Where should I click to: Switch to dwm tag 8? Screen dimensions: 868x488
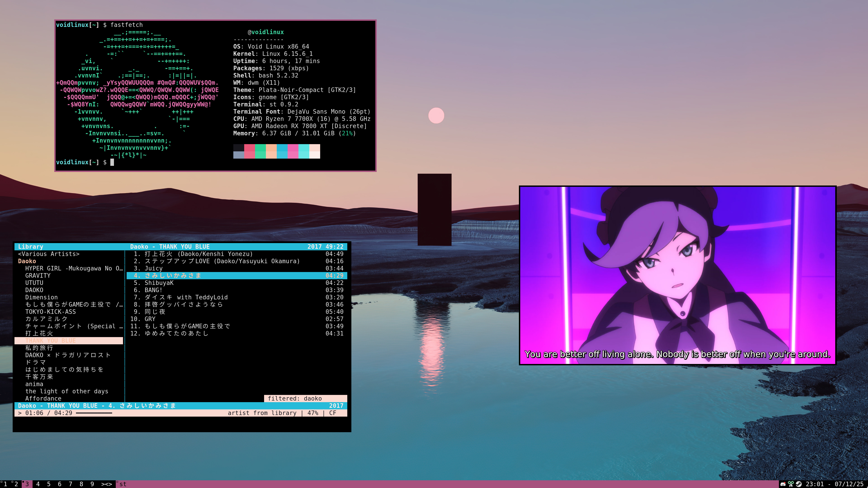click(81, 484)
